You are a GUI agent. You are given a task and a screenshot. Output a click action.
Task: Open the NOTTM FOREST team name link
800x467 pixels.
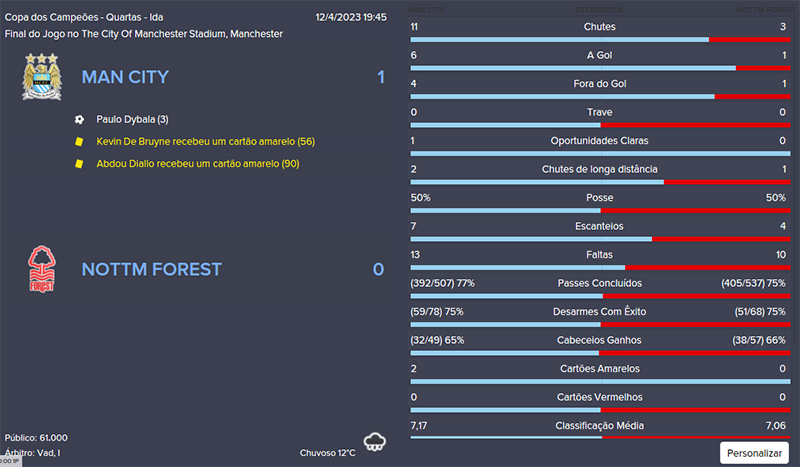click(x=151, y=269)
